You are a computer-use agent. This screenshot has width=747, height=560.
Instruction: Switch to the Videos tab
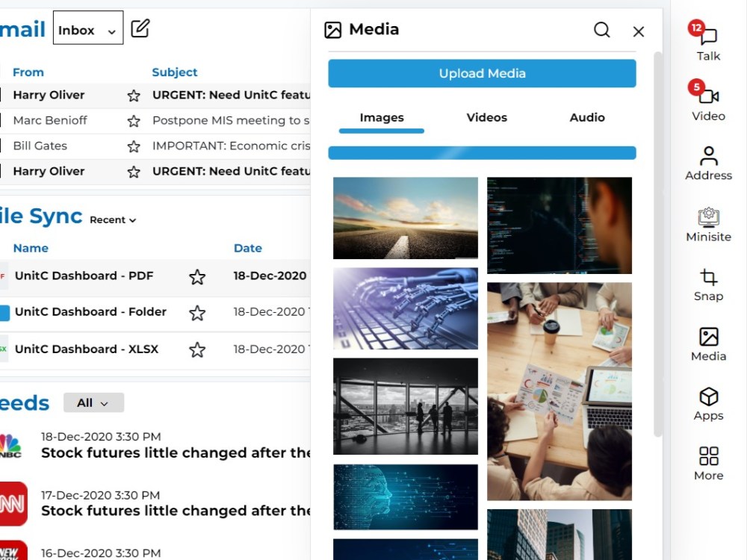click(x=486, y=118)
